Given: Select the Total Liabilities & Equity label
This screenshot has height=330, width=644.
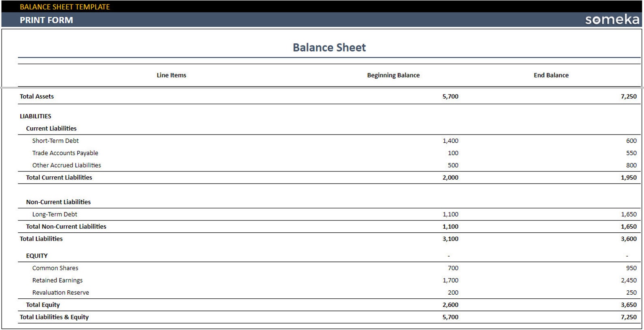Looking at the screenshot, I should 54,317.
